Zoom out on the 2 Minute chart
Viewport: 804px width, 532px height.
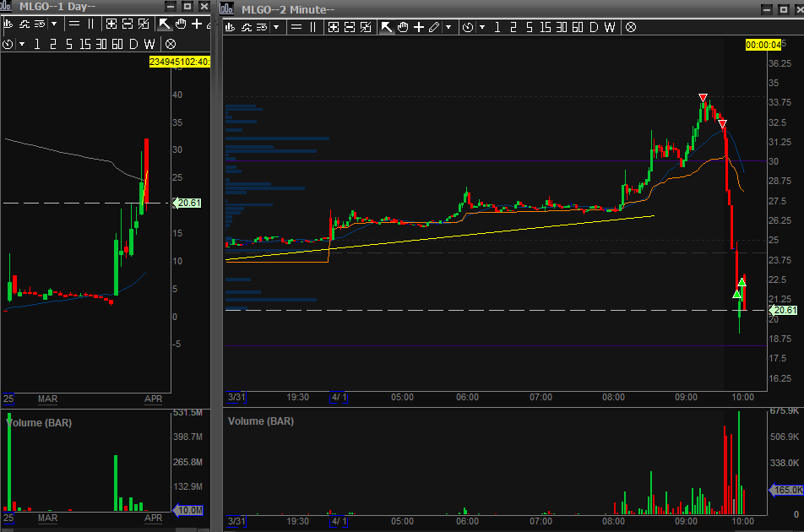350,27
